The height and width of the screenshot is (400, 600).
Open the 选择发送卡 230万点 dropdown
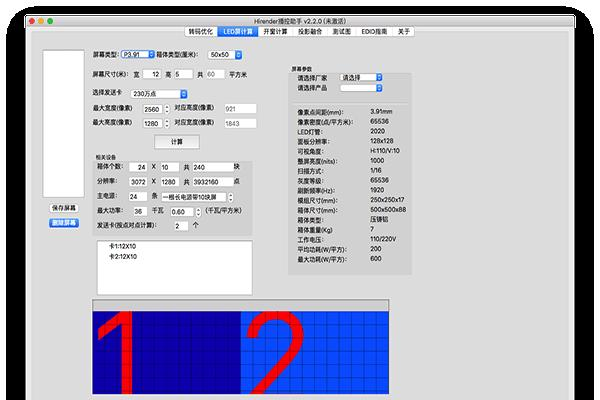[159, 93]
